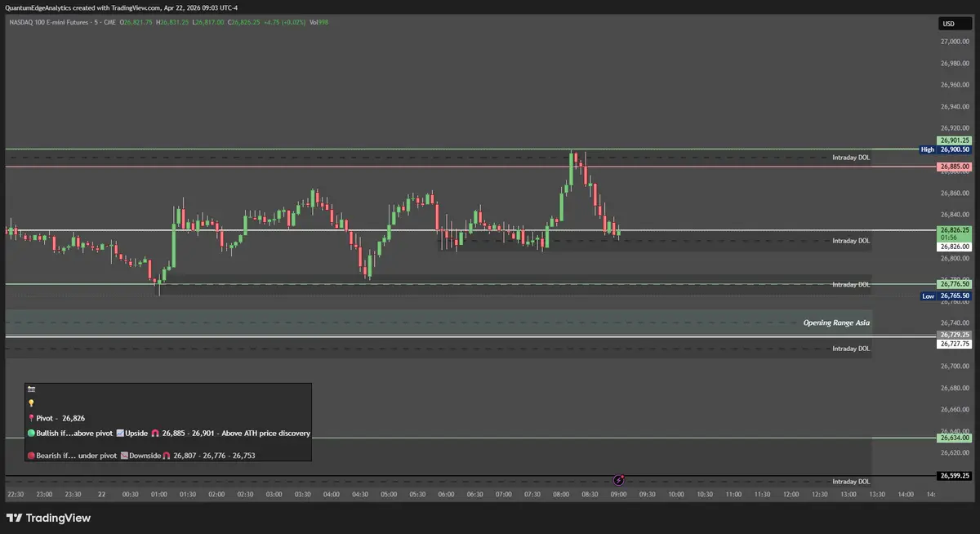Click the lightbulb emoji in the note box
Viewport: 980px width, 534px height.
tap(31, 403)
